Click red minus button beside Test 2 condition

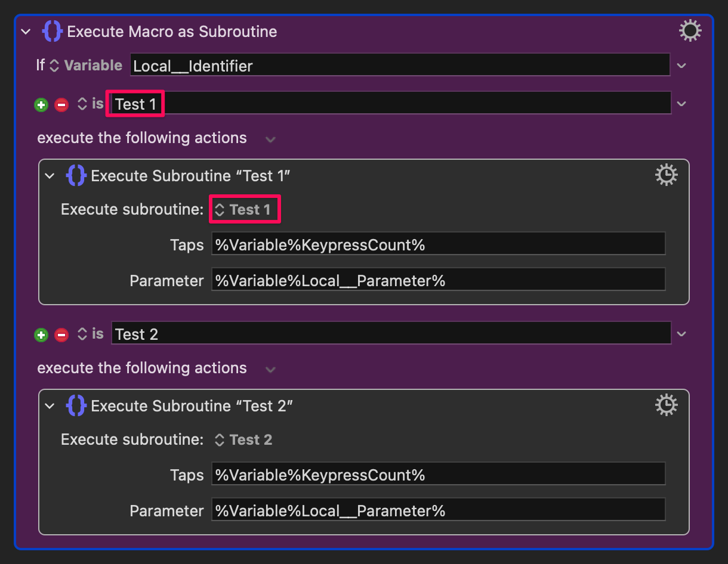[x=61, y=335]
